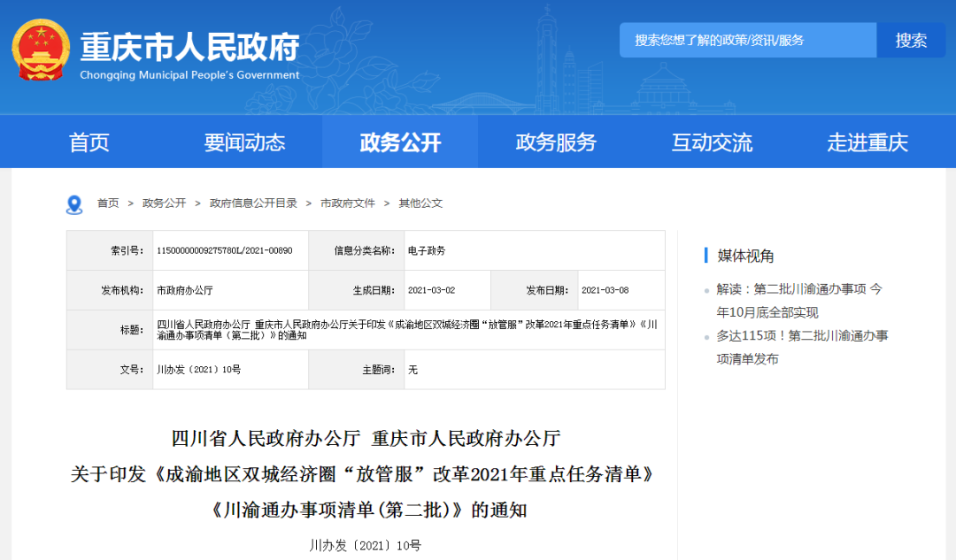956x560 pixels.
Task: Open the 互动交流 navigation tab
Action: 712,142
